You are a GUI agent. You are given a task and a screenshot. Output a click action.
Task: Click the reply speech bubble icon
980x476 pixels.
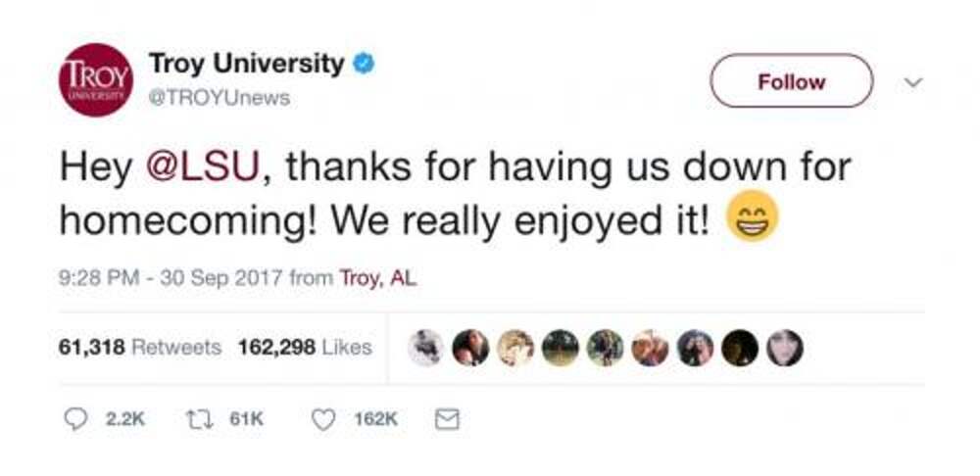pos(75,418)
